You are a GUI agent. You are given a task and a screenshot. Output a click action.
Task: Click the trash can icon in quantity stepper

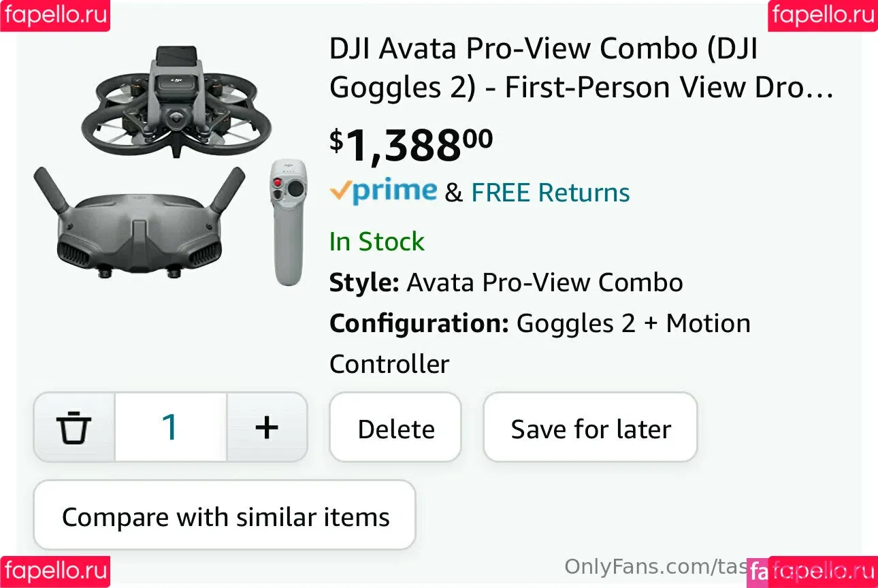pyautogui.click(x=74, y=428)
